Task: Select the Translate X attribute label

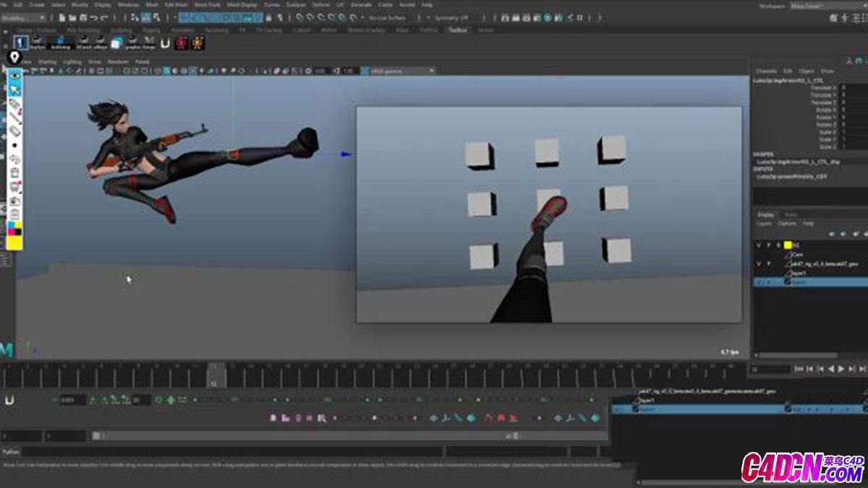Action: (823, 87)
